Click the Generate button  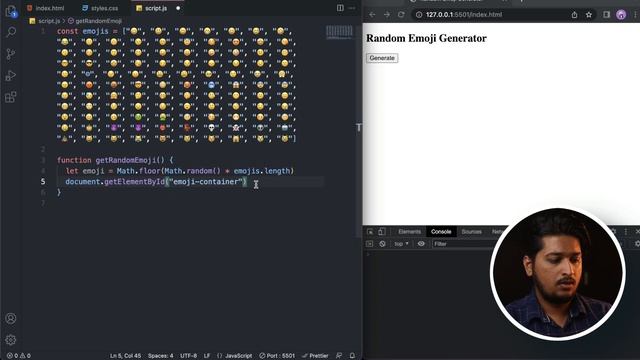point(382,58)
